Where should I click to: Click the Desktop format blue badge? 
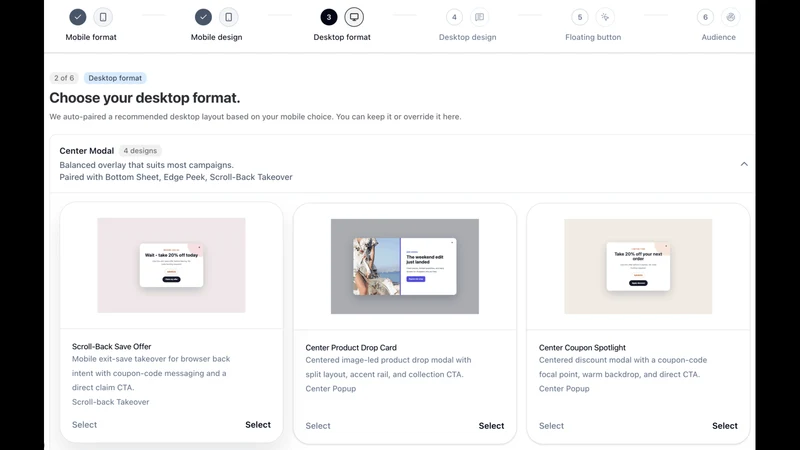(115, 78)
